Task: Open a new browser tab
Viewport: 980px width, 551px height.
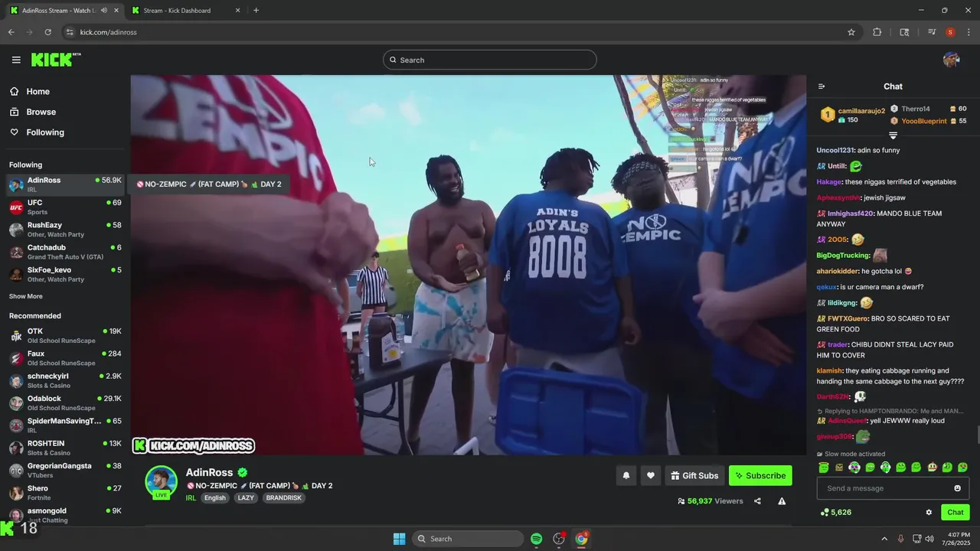Action: [x=256, y=11]
